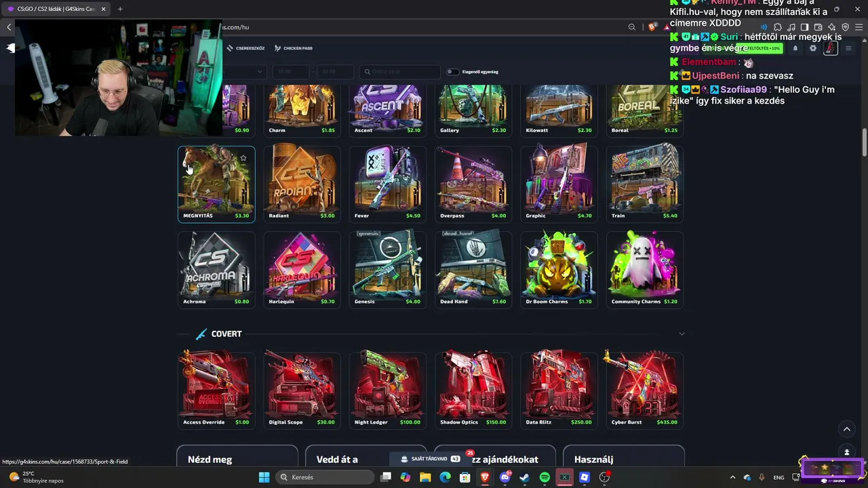Open the Charm case
Screen dimensions: 868x488
pyautogui.click(x=302, y=110)
